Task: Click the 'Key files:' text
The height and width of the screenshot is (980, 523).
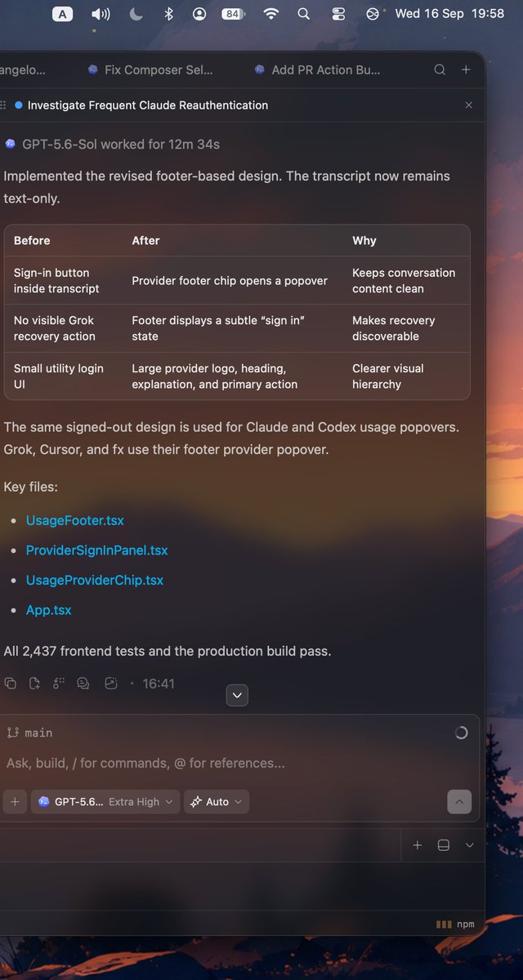Action: tap(30, 487)
